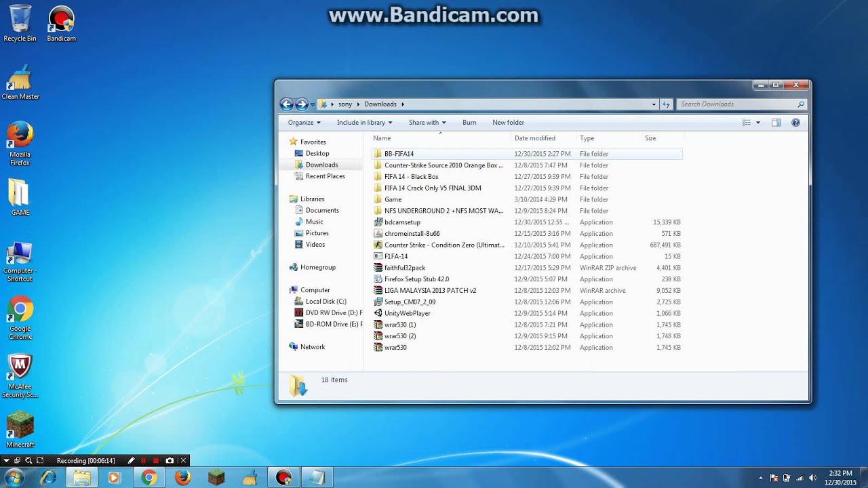Click the Minecraft desktop icon
Viewport: 868px width, 488px height.
(20, 430)
